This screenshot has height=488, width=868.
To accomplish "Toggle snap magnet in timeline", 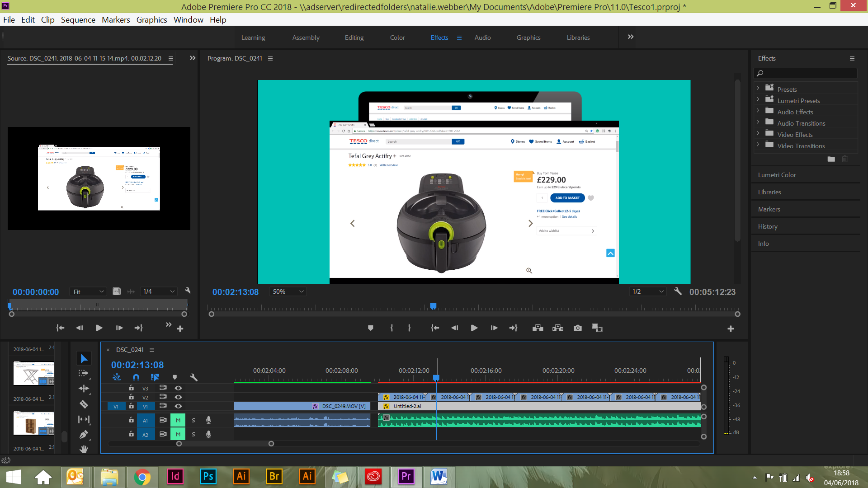I will [x=136, y=377].
